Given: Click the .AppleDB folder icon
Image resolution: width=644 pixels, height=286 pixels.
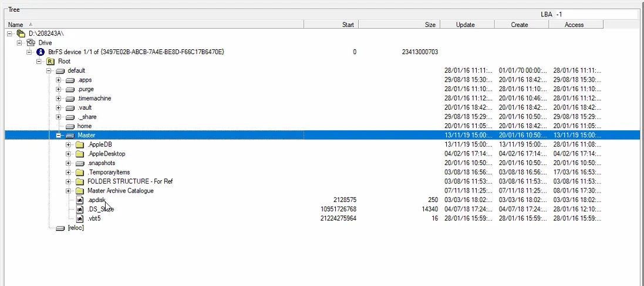Looking at the screenshot, I should 80,144.
